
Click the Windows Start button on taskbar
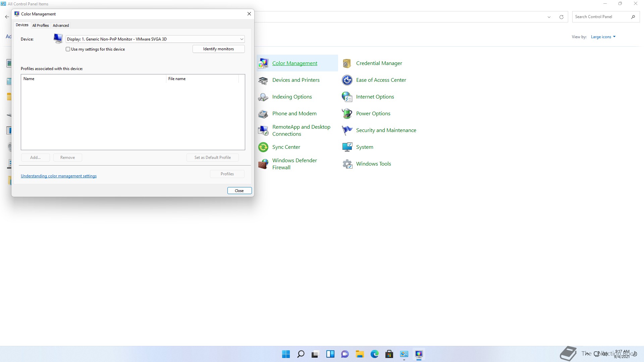tap(286, 354)
